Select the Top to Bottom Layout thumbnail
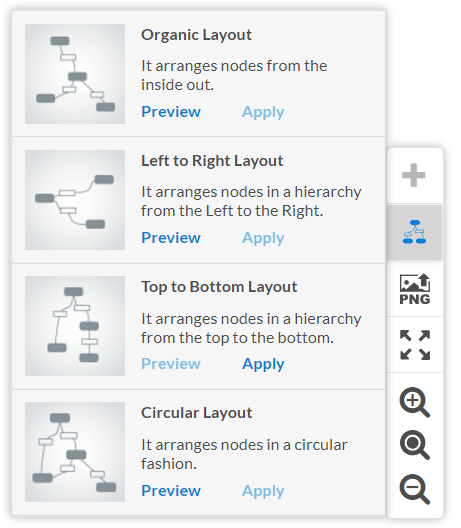 pos(75,326)
